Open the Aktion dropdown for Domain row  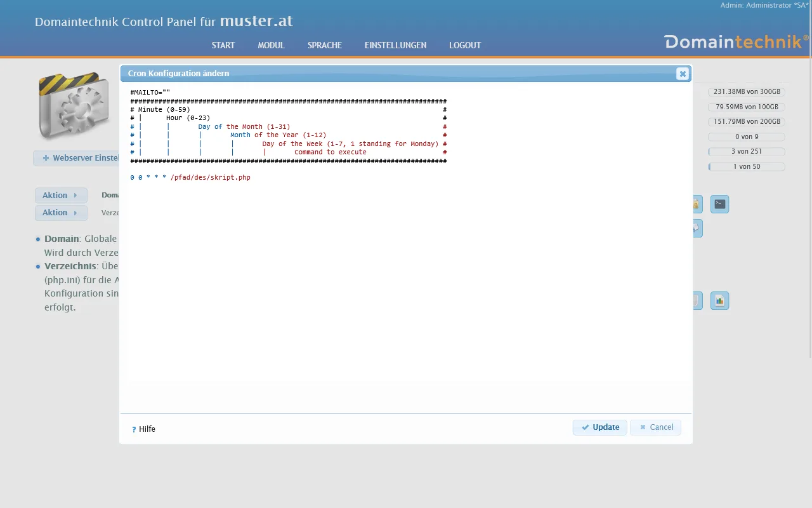click(x=61, y=196)
